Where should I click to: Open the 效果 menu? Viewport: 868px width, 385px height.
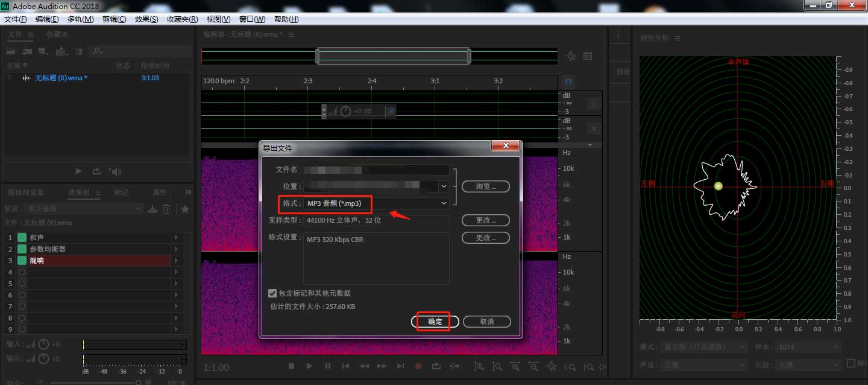(146, 19)
